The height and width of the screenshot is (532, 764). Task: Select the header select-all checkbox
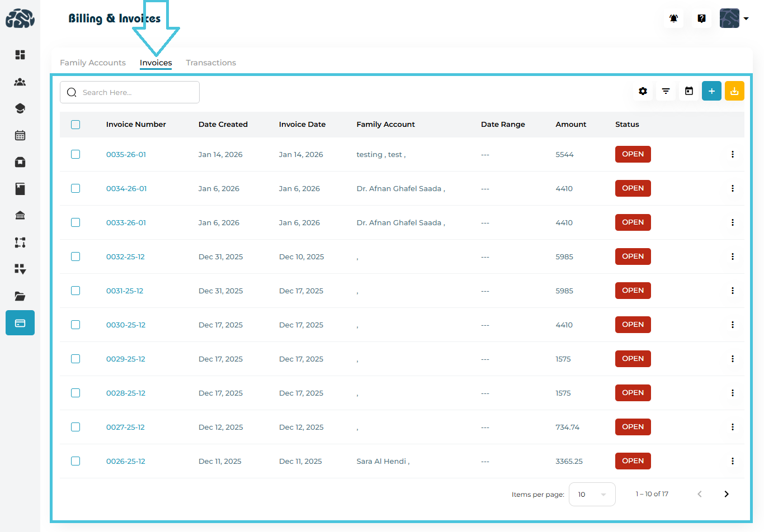(76, 125)
